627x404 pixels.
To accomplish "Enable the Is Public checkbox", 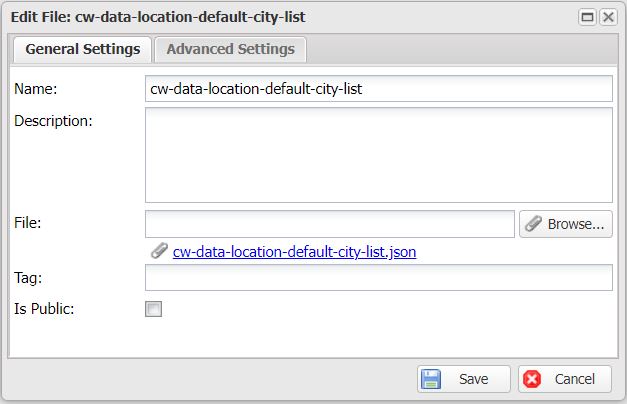I will tap(154, 309).
